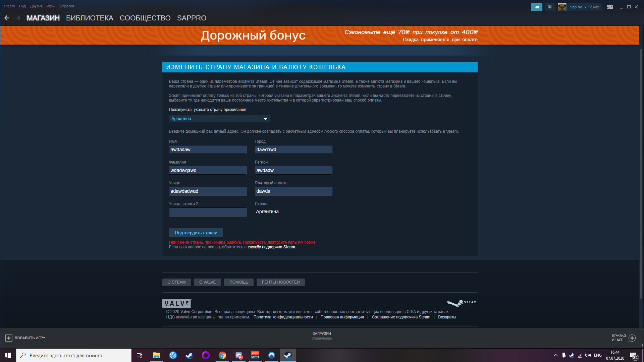Open ДРУЗЬЯ И ЧАТ panel icon
The height and width of the screenshot is (362, 644).
pyautogui.click(x=632, y=338)
